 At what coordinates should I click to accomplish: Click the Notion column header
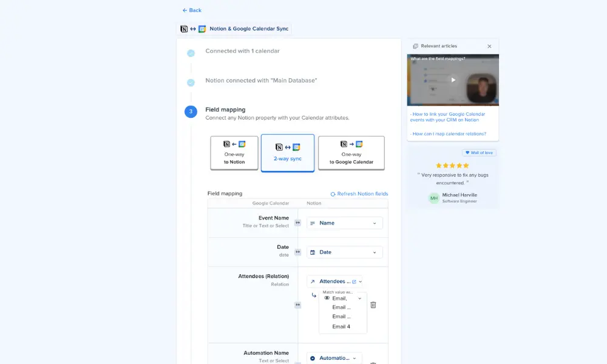(x=314, y=203)
